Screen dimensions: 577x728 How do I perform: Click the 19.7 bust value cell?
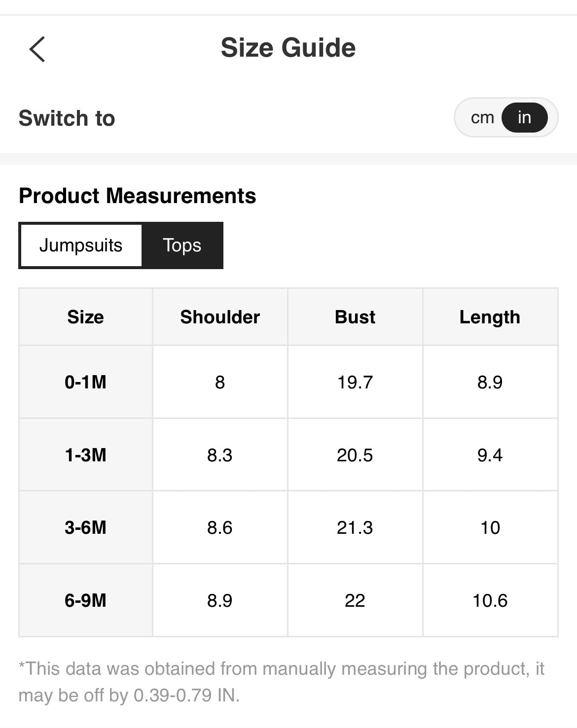tap(355, 382)
